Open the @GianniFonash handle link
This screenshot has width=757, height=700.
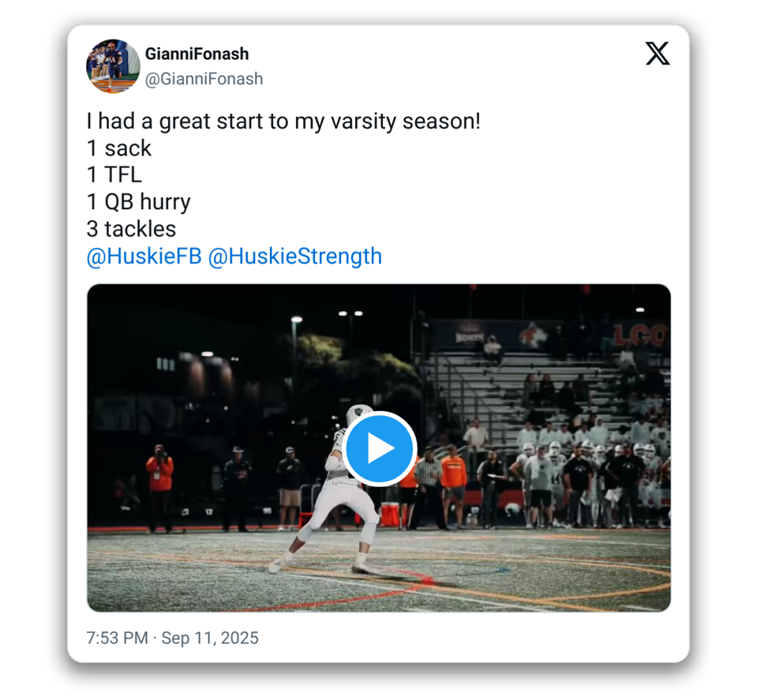204,79
